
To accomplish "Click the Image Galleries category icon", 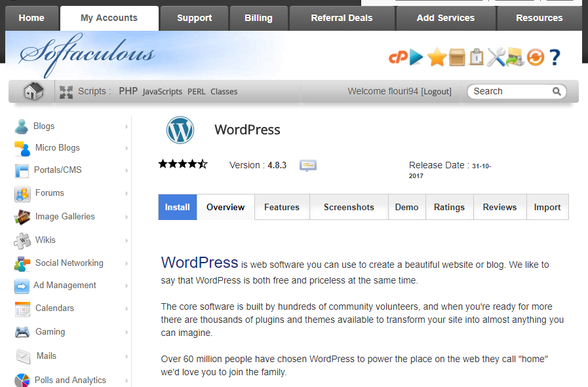I will [22, 217].
